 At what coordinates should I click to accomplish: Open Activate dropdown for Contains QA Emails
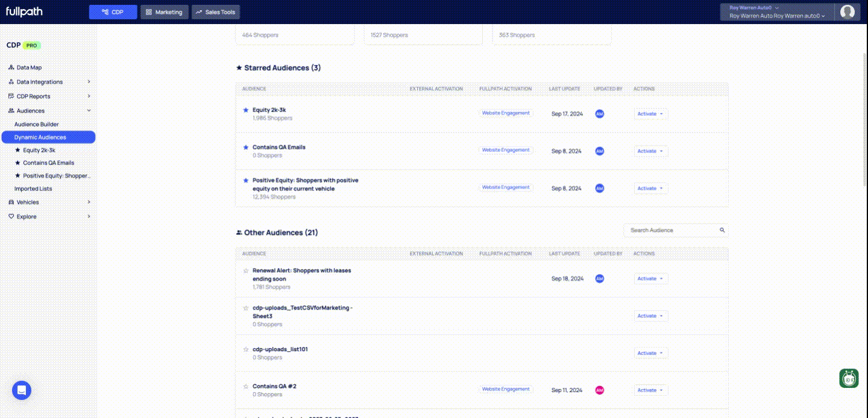pyautogui.click(x=650, y=151)
